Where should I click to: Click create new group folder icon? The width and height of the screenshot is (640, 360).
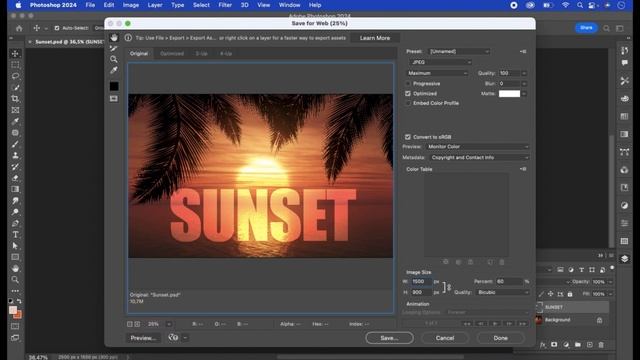click(x=578, y=345)
